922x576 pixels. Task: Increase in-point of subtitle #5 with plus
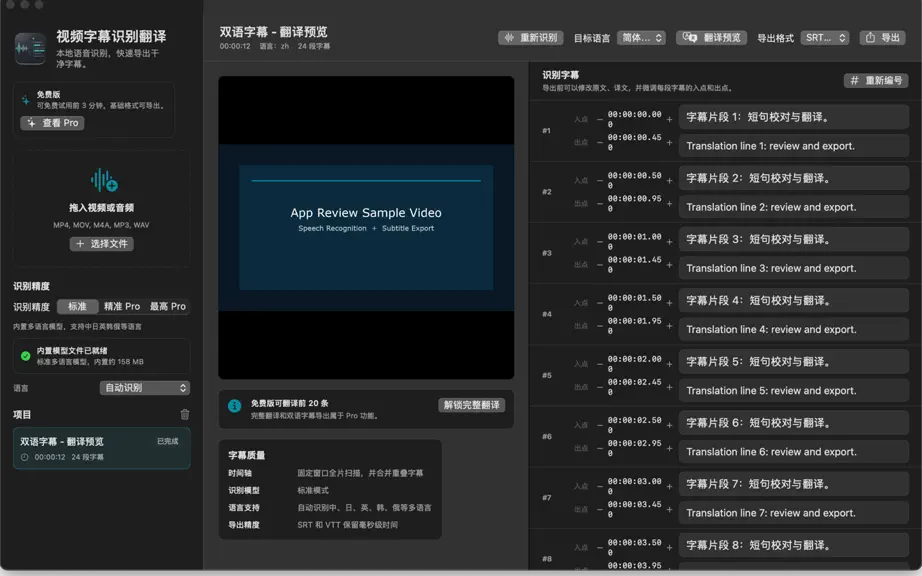pyautogui.click(x=669, y=364)
